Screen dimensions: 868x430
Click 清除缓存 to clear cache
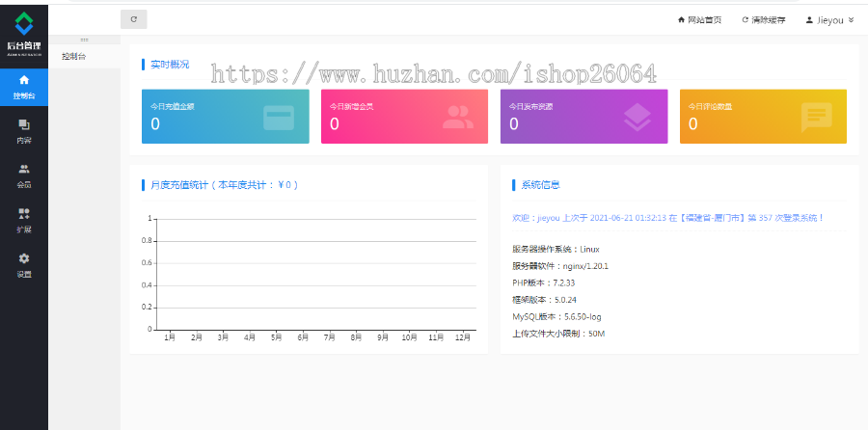pos(764,20)
